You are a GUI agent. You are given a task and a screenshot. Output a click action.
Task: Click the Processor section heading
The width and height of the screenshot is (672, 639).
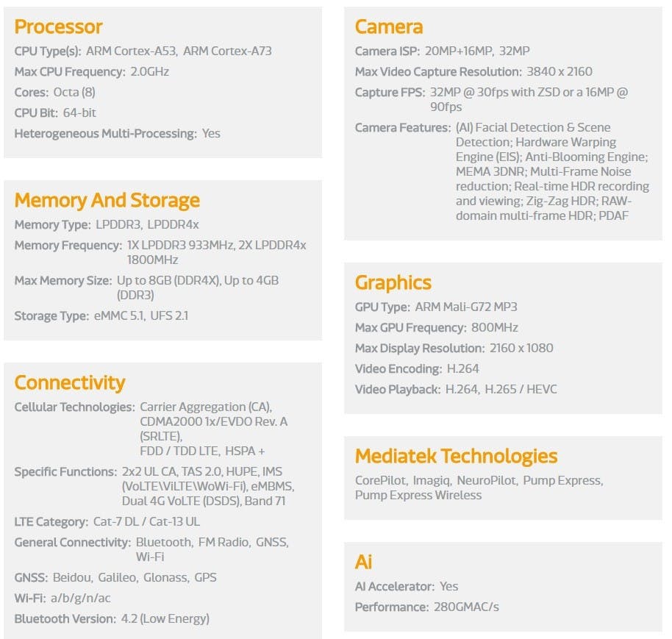(x=58, y=26)
